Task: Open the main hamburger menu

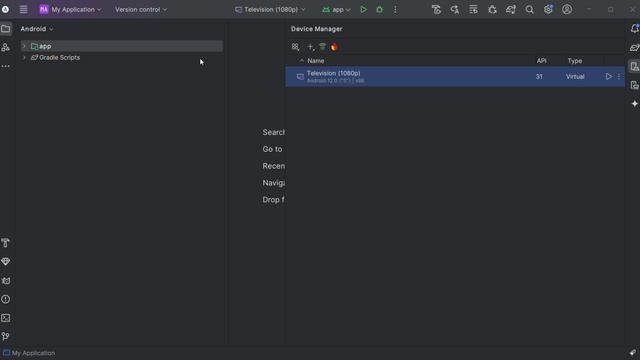Action: [23, 9]
